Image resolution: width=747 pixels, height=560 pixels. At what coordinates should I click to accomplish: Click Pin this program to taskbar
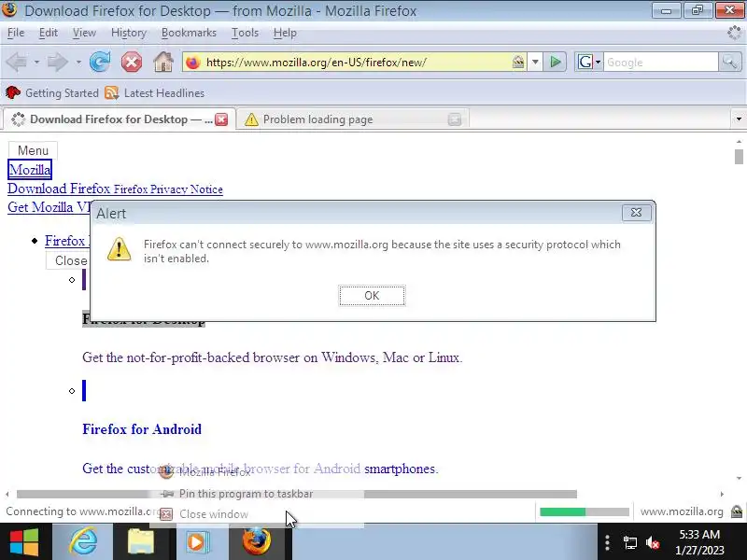pos(246,494)
